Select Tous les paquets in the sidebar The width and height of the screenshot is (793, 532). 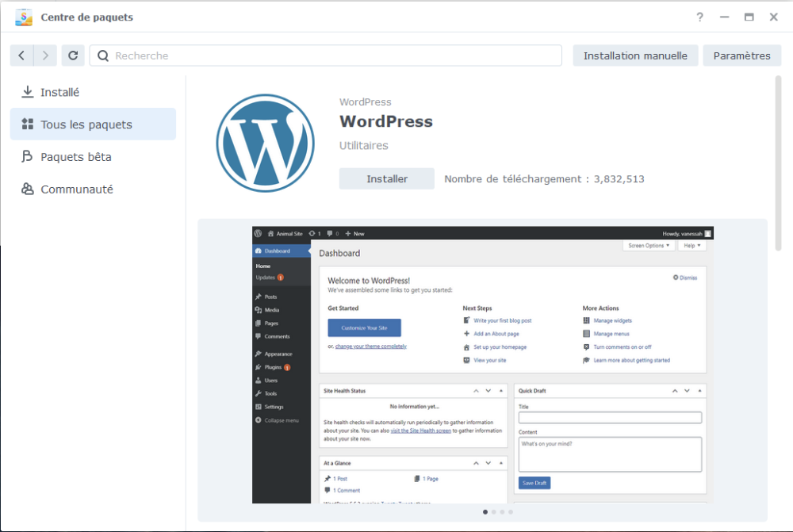point(93,124)
